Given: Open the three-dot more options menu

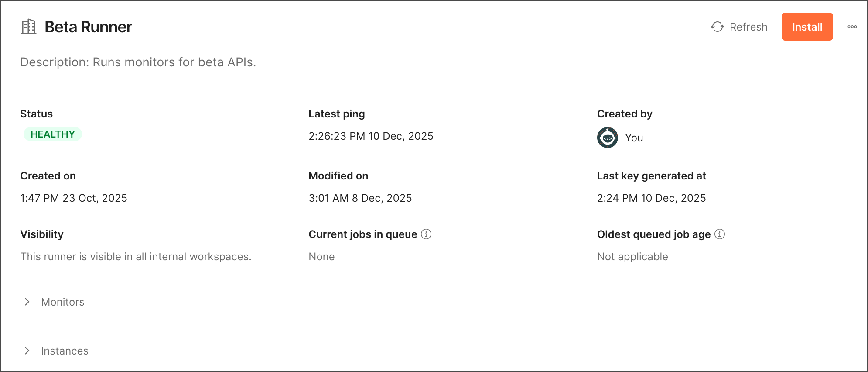Looking at the screenshot, I should (852, 27).
